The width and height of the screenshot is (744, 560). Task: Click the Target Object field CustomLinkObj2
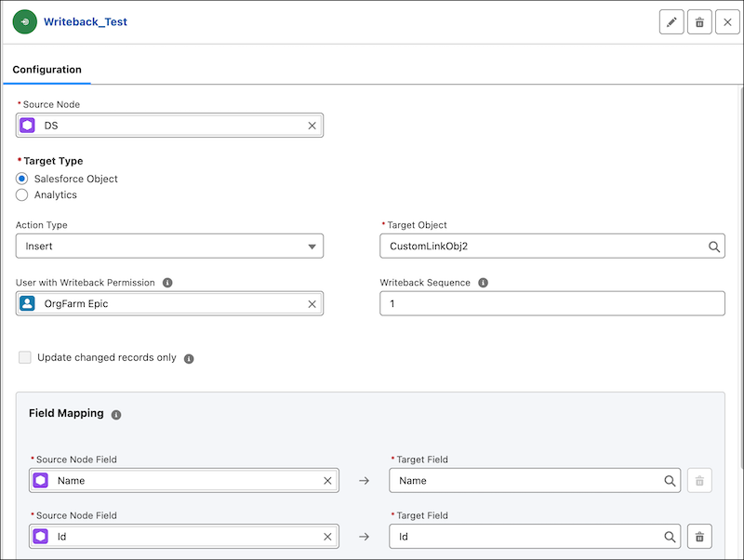pyautogui.click(x=552, y=246)
